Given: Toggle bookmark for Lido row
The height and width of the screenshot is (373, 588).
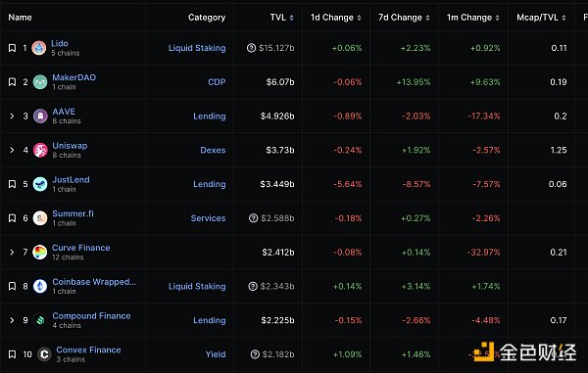Looking at the screenshot, I should coord(12,48).
